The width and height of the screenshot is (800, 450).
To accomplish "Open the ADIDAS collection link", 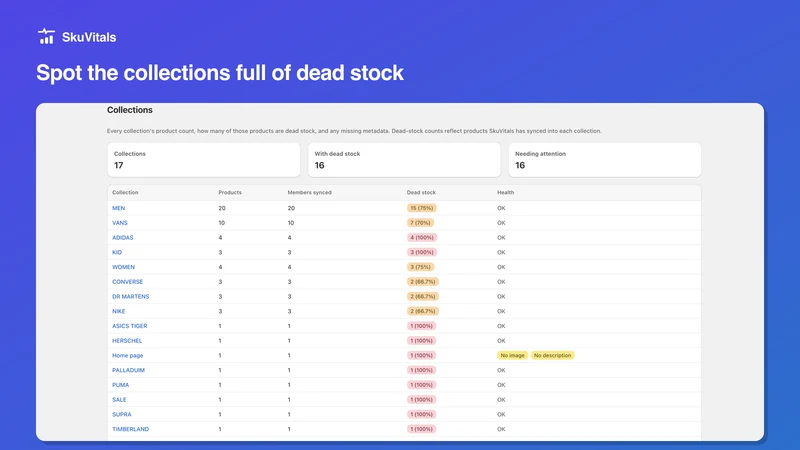I will click(122, 238).
